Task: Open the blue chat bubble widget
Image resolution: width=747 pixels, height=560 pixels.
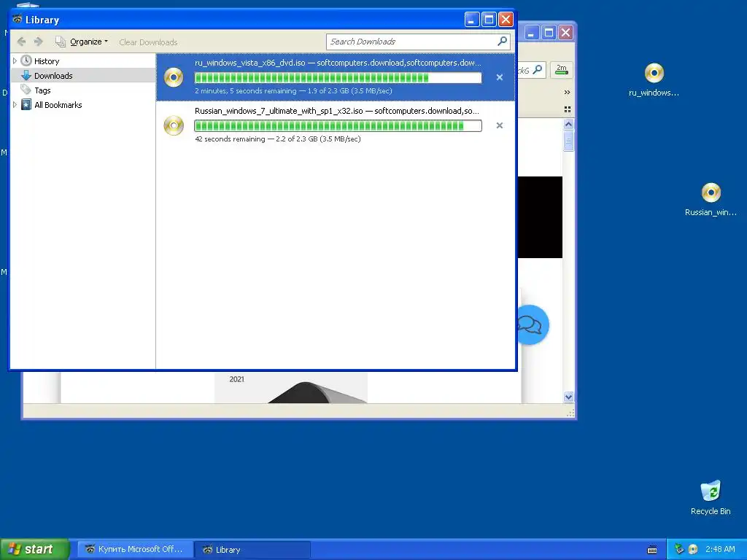Action: pos(533,325)
